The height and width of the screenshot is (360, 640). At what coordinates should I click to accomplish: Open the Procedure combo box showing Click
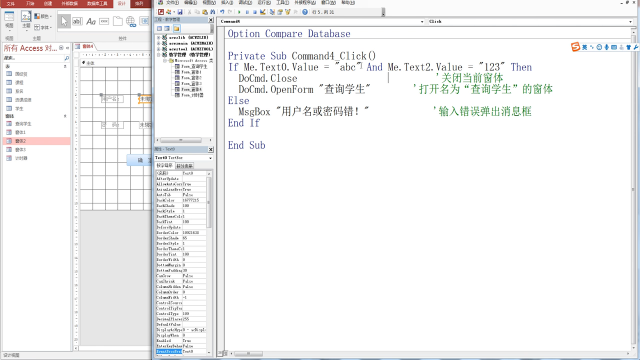(x=530, y=21)
